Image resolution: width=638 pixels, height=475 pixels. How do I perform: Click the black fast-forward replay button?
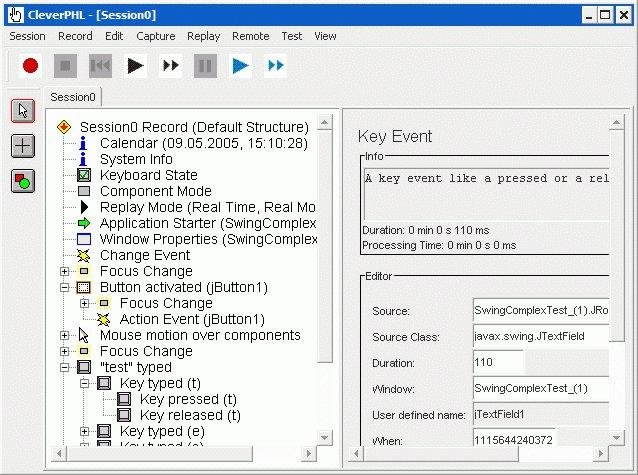coord(170,66)
